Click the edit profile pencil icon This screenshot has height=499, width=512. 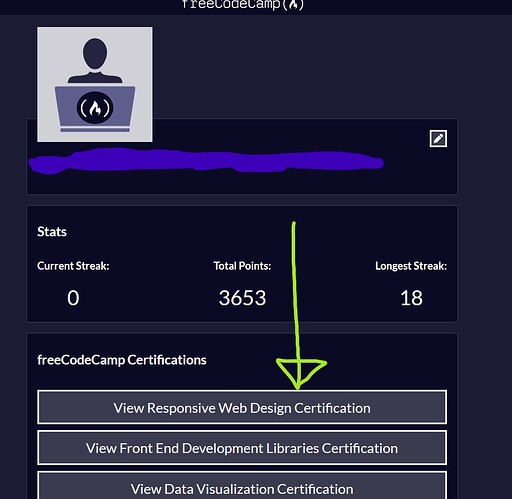[x=438, y=138]
